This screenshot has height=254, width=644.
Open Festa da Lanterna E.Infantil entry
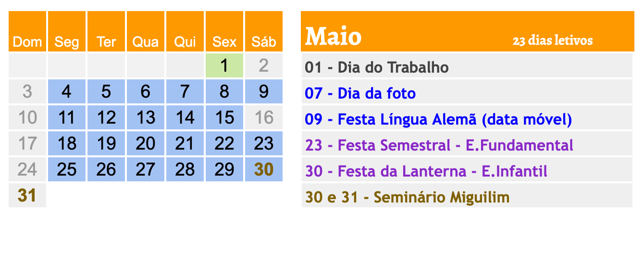pos(426,171)
